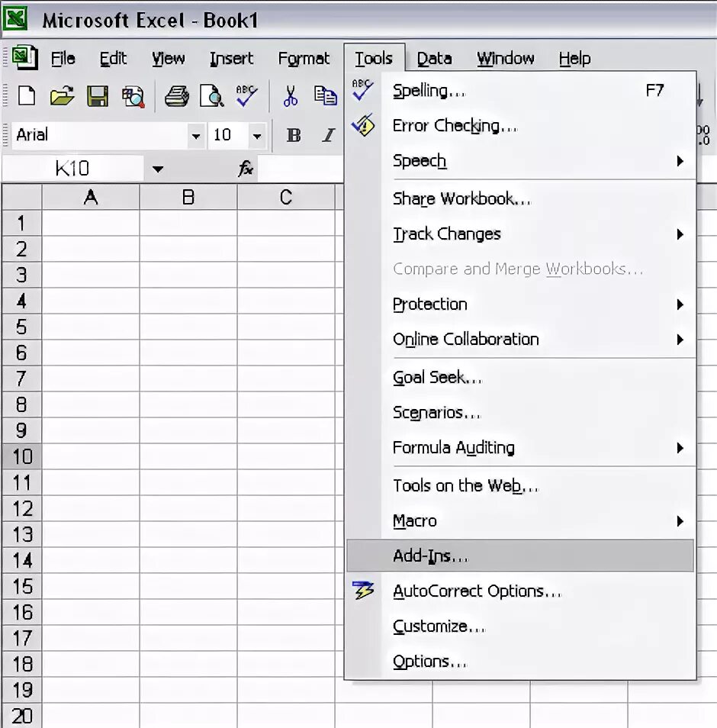717x728 pixels.
Task: Select Tools on the Web... item
Action: point(520,486)
